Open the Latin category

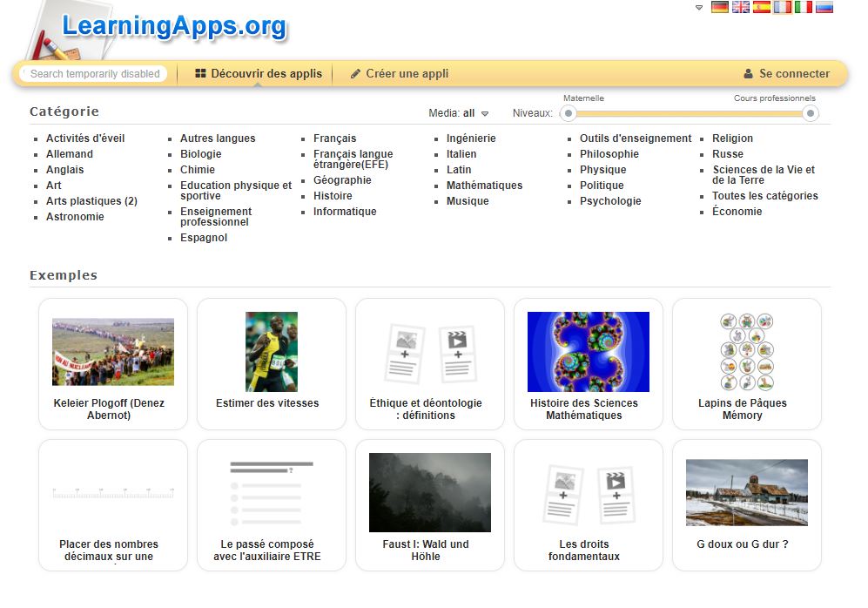click(x=459, y=170)
